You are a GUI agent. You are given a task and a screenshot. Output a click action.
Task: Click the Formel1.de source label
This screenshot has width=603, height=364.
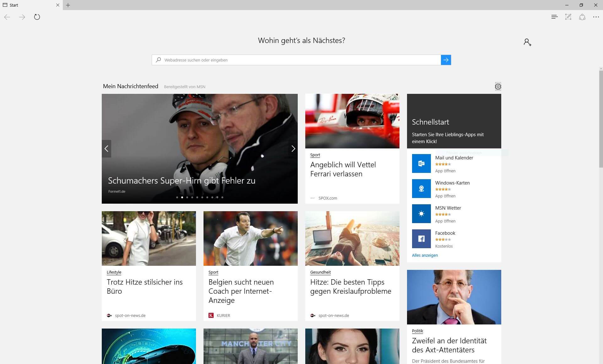click(x=117, y=191)
